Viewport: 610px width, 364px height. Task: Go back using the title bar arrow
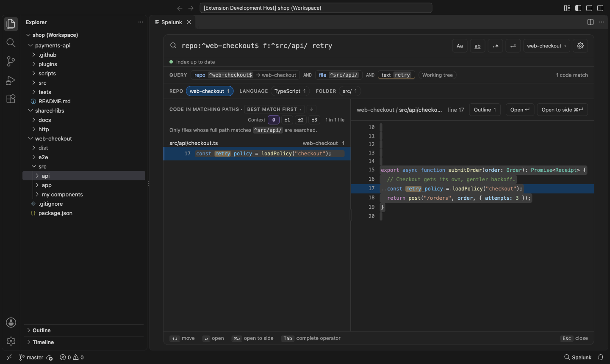(180, 8)
